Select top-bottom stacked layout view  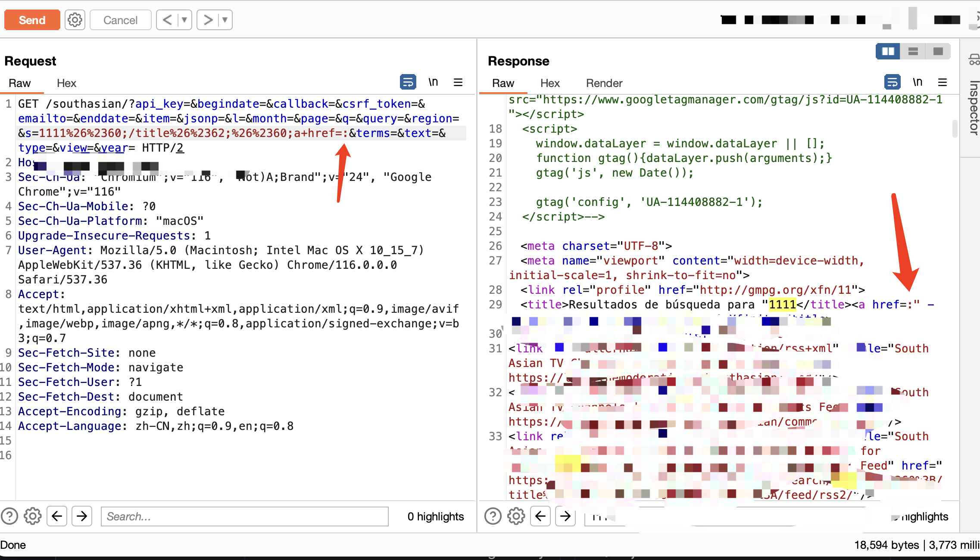point(913,52)
